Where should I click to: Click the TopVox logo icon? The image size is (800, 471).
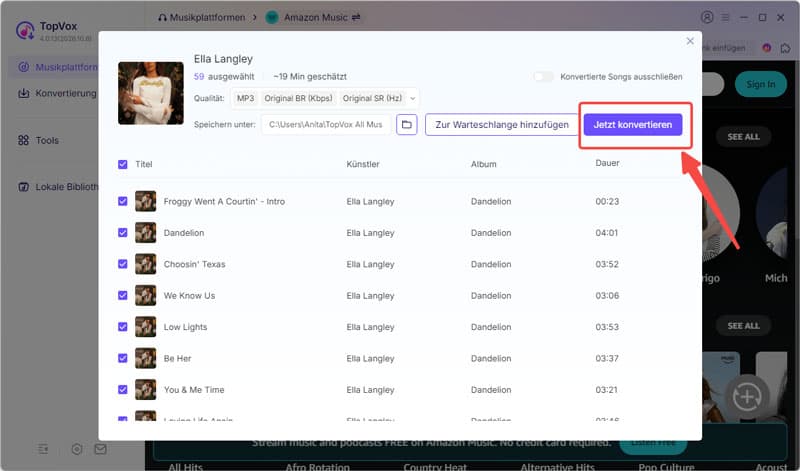pos(24,31)
